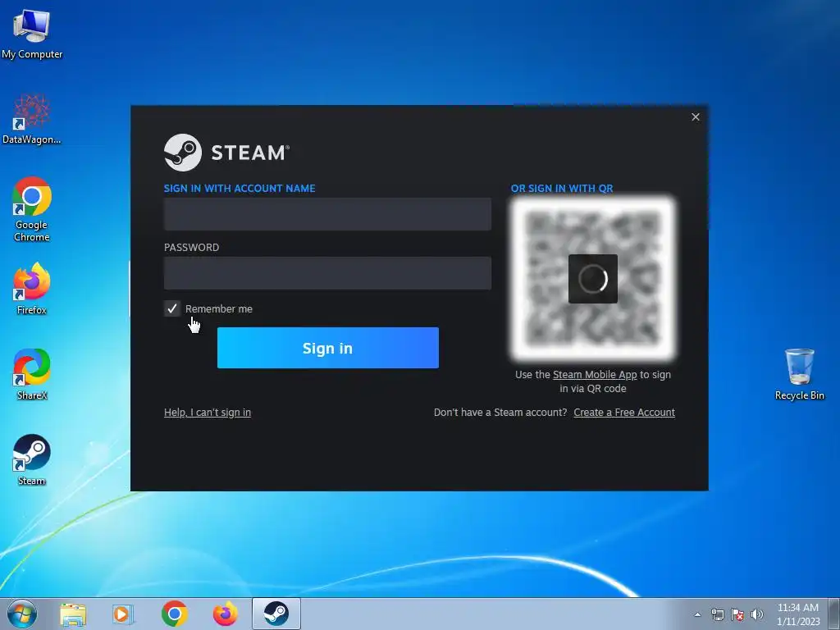Show hidden system tray icons arrow

pos(697,614)
